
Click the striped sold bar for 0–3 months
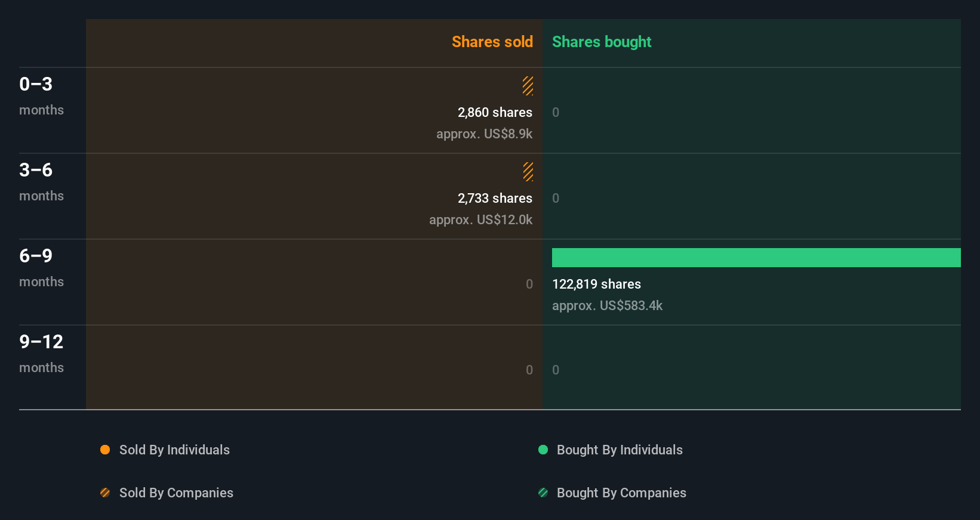click(x=528, y=86)
